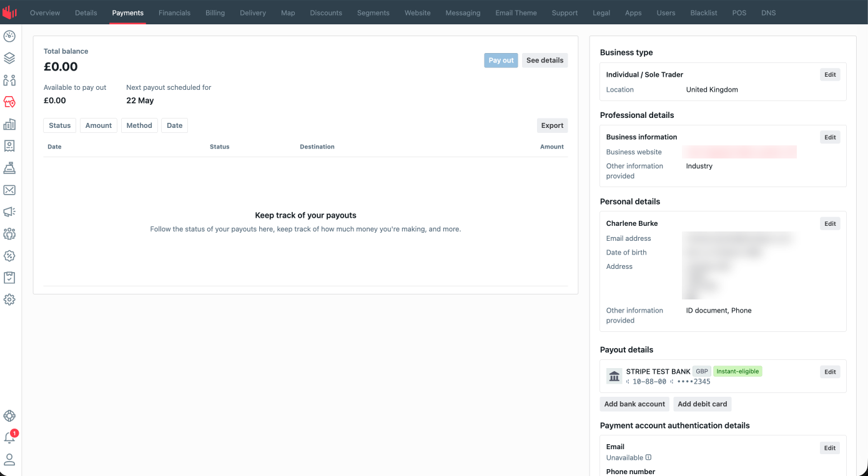This screenshot has width=868, height=476.
Task: Click the Pay out button
Action: [501, 61]
